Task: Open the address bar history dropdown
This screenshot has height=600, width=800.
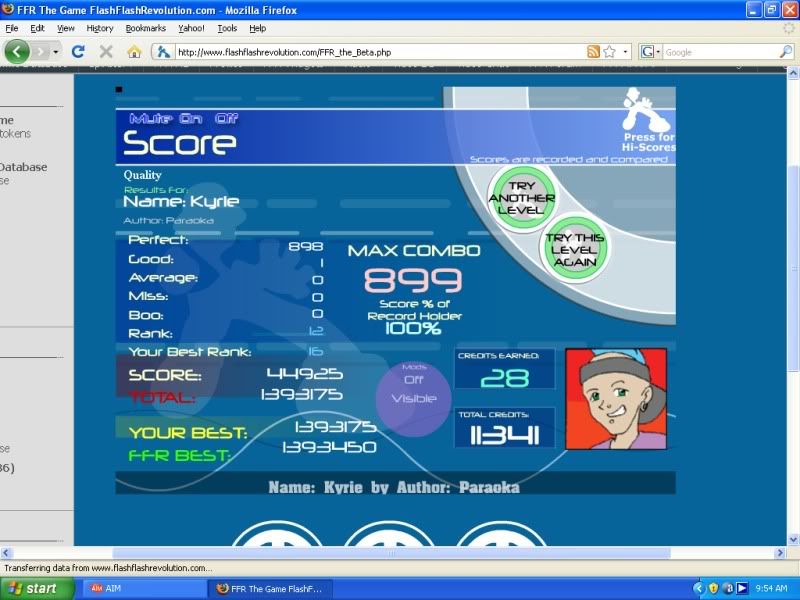Action: pyautogui.click(x=626, y=51)
